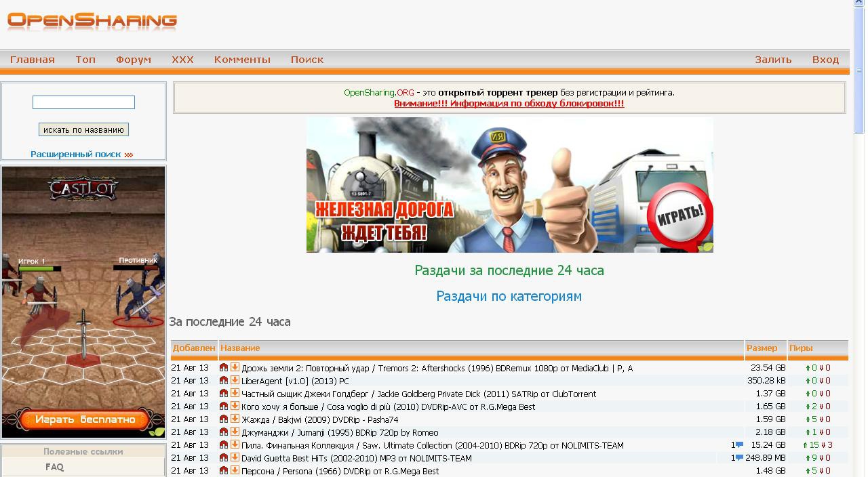Image resolution: width=868 pixels, height=477 pixels.
Task: Click the OpenSharing logo
Action: pos(92,20)
